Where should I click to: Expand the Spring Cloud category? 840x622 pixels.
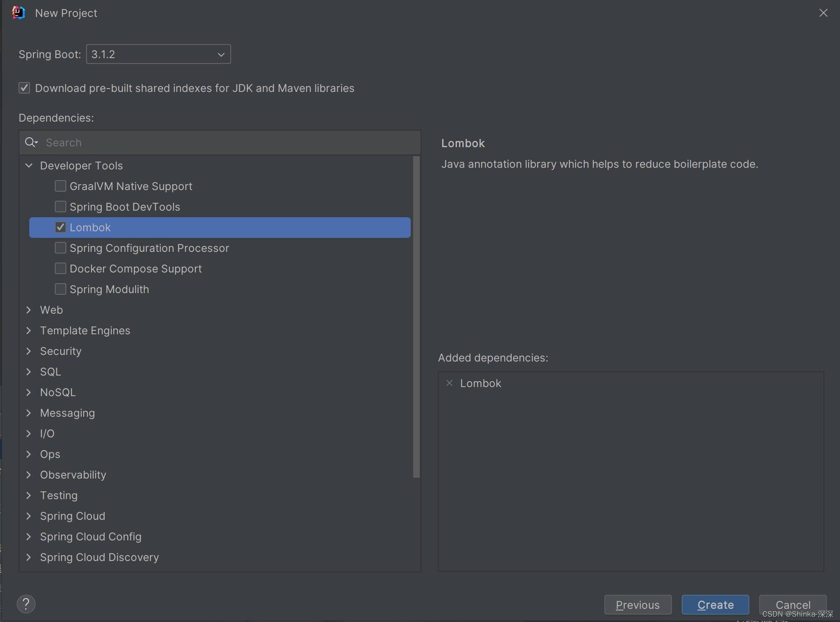point(29,516)
